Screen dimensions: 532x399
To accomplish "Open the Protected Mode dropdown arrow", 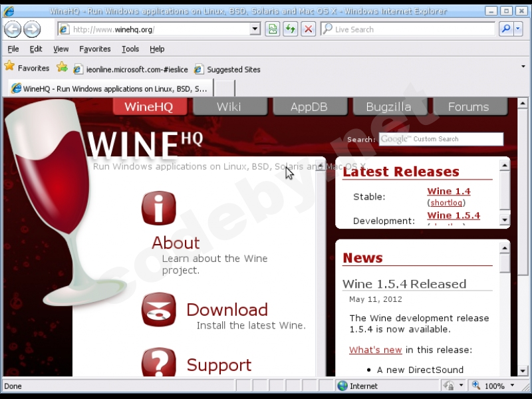I will [461, 386].
